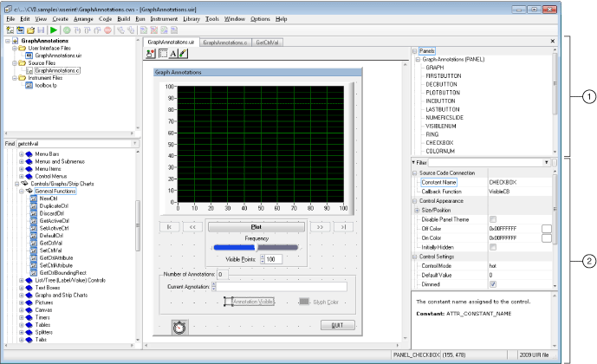Image resolution: width=597 pixels, height=364 pixels.
Task: Click the timer stopwatch control on panel
Action: pyautogui.click(x=178, y=328)
